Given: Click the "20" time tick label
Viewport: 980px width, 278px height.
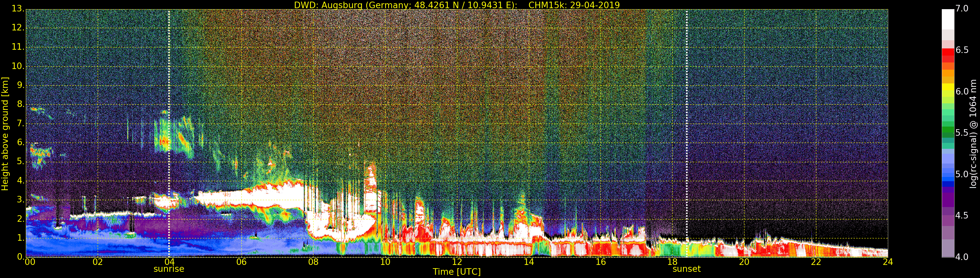Looking at the screenshot, I should click(x=744, y=262).
